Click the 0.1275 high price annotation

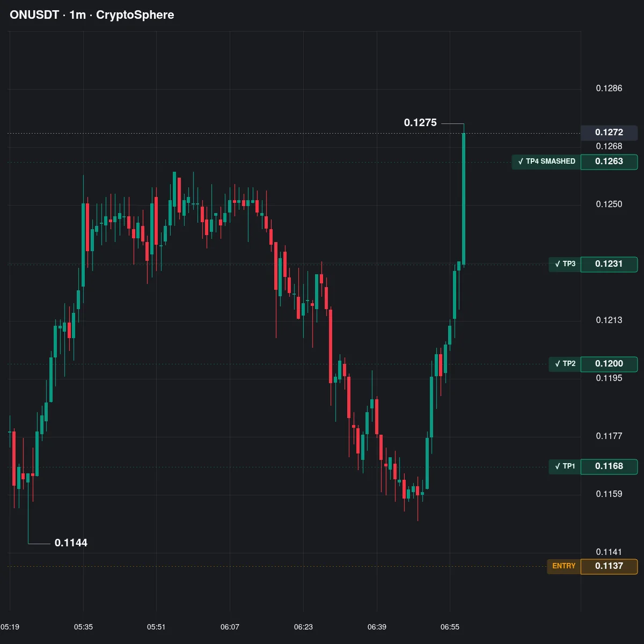(x=420, y=123)
